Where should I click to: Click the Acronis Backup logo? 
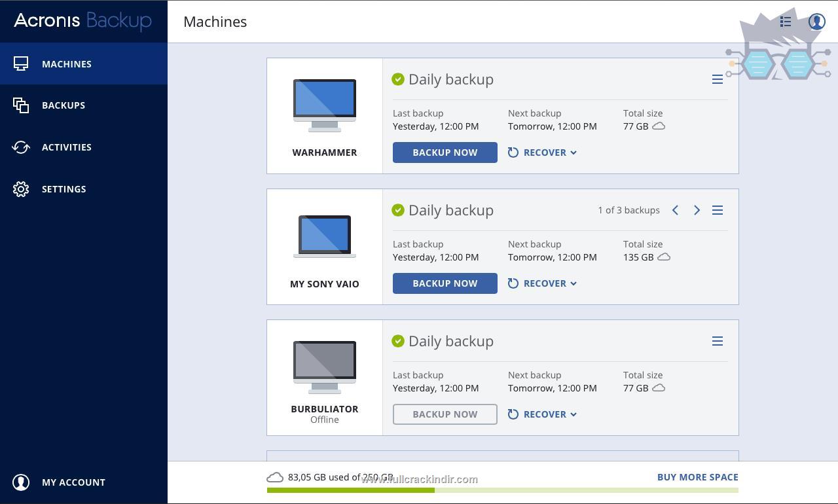[82, 21]
